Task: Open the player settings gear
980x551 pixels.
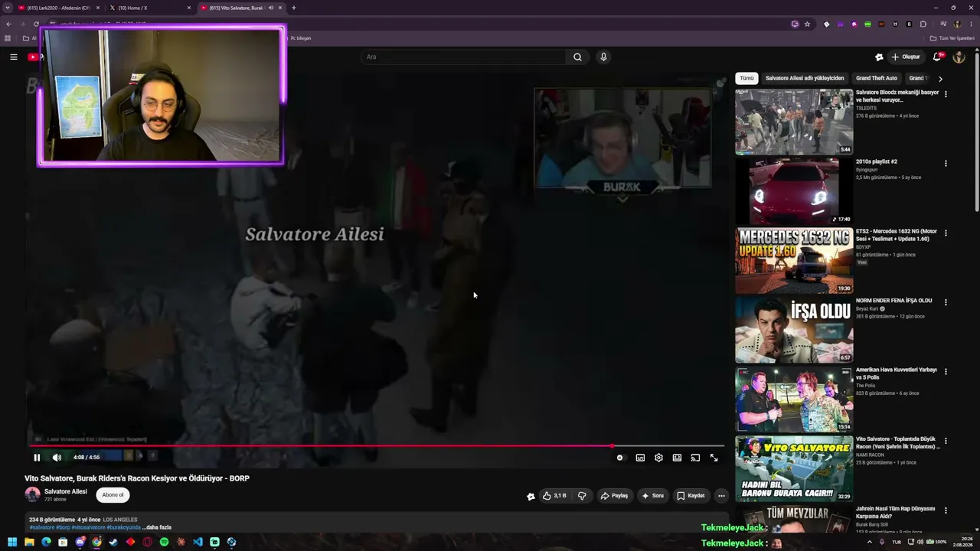Action: 658,458
